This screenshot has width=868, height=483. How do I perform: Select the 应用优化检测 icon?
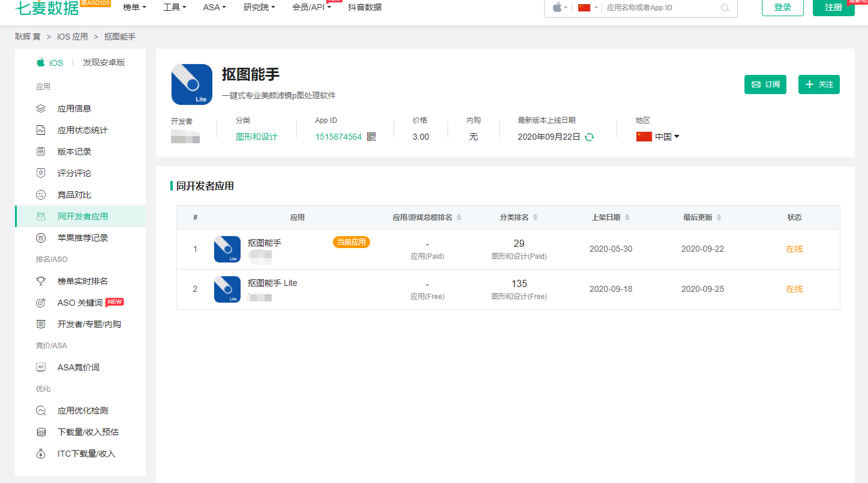pos(41,410)
